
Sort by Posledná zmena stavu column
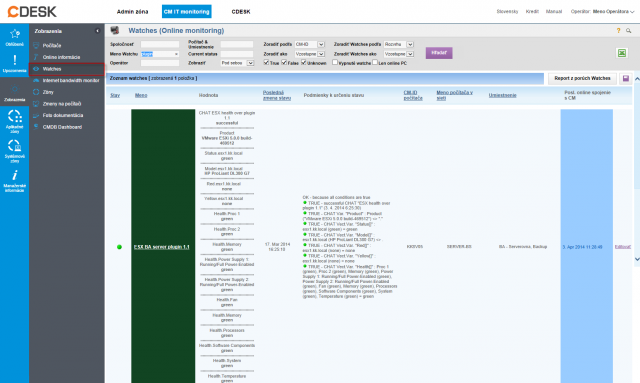click(277, 95)
